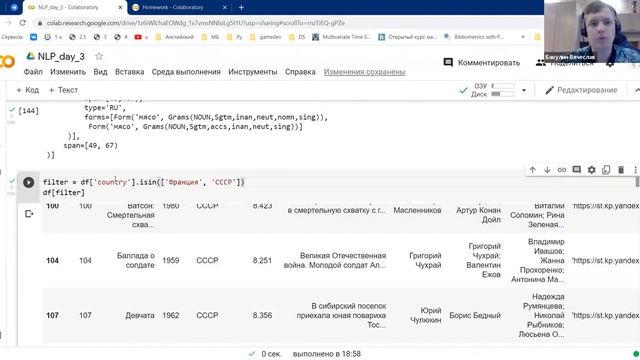This screenshot has width=640, height=360.
Task: Open Multivariate Time S... bookmark
Action: (342, 37)
